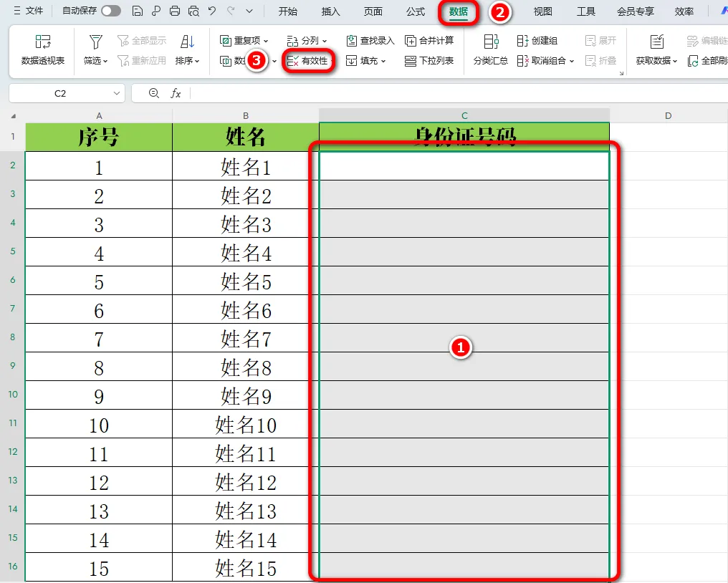Click the 下拉列表 button
Image resolution: width=728 pixels, height=583 pixels.
[x=429, y=61]
